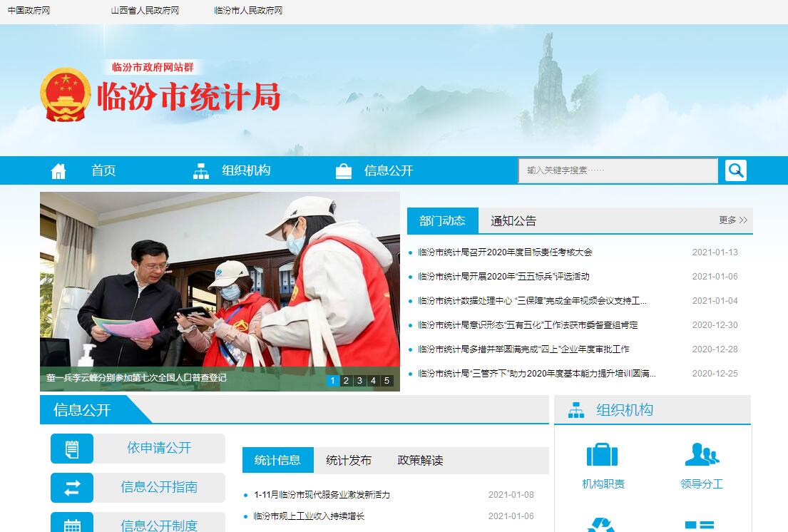Open the 领导分工 people icon
Image resolution: width=788 pixels, height=532 pixels.
coord(701,455)
